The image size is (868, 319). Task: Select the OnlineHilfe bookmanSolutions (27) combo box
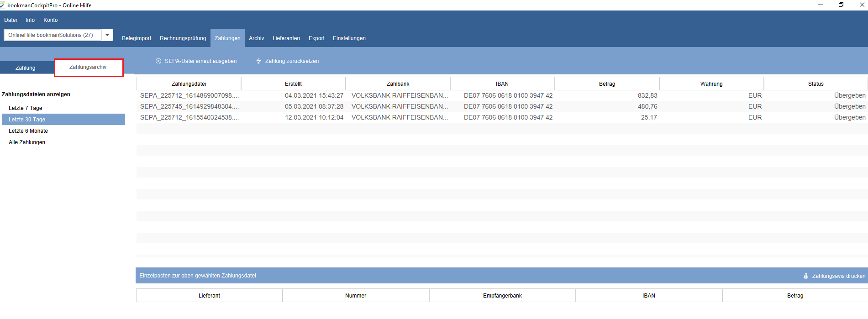(58, 35)
